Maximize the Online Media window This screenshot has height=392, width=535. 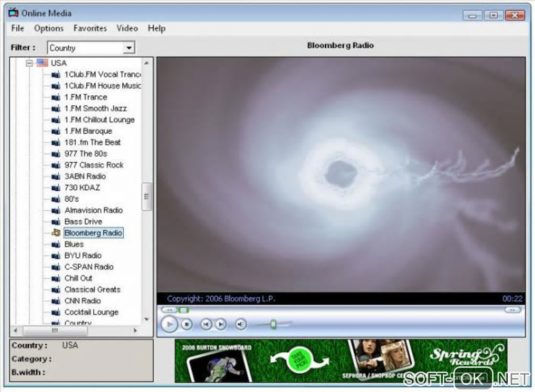493,15
